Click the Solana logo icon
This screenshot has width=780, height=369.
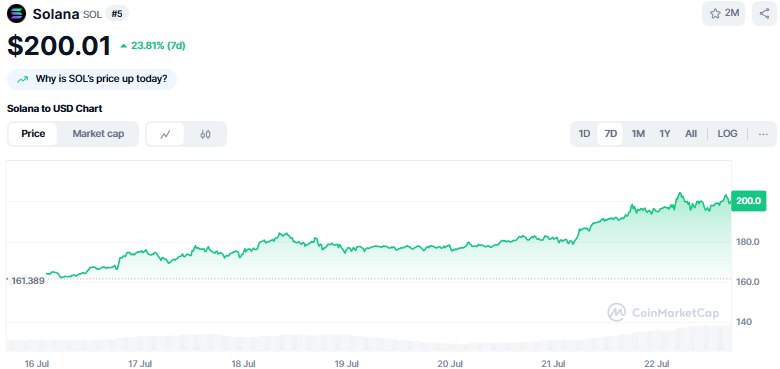(17, 13)
